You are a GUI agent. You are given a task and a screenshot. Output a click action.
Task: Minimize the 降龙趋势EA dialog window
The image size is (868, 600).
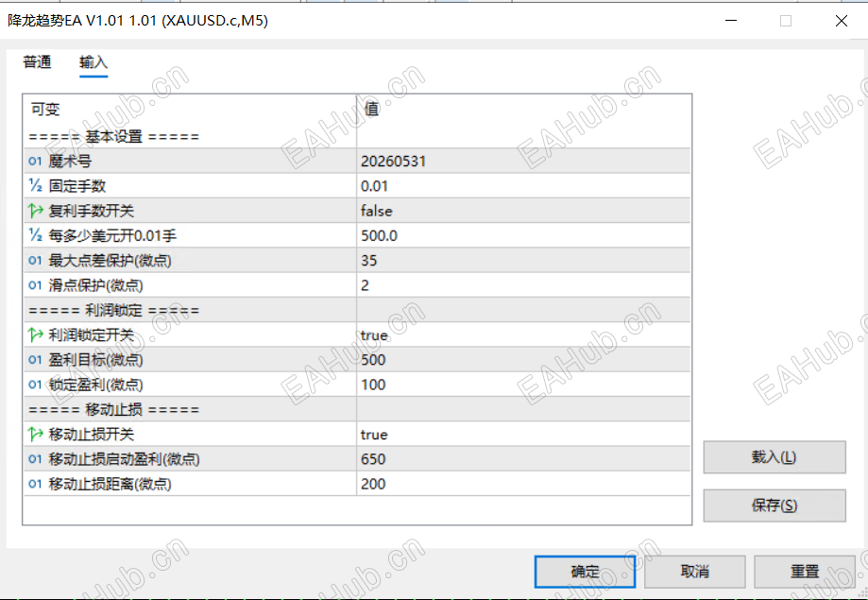(731, 21)
